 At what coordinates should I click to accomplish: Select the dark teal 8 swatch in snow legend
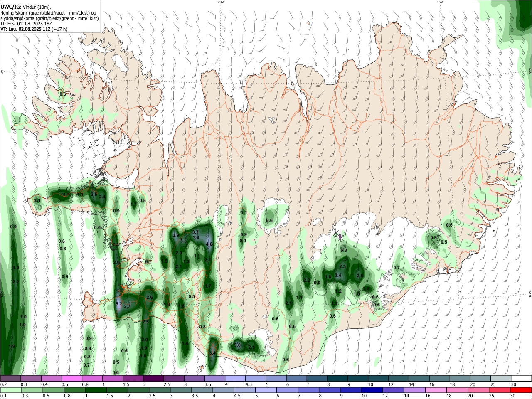coord(337,379)
